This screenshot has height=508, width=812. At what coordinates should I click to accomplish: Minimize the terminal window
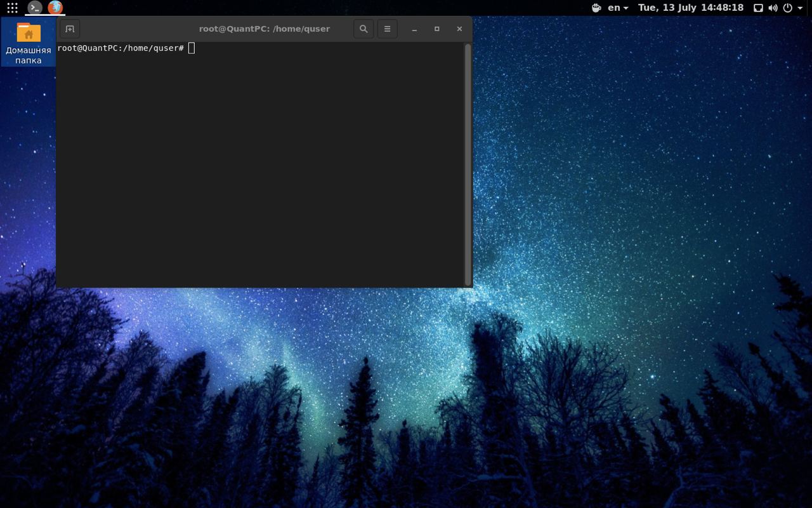414,29
